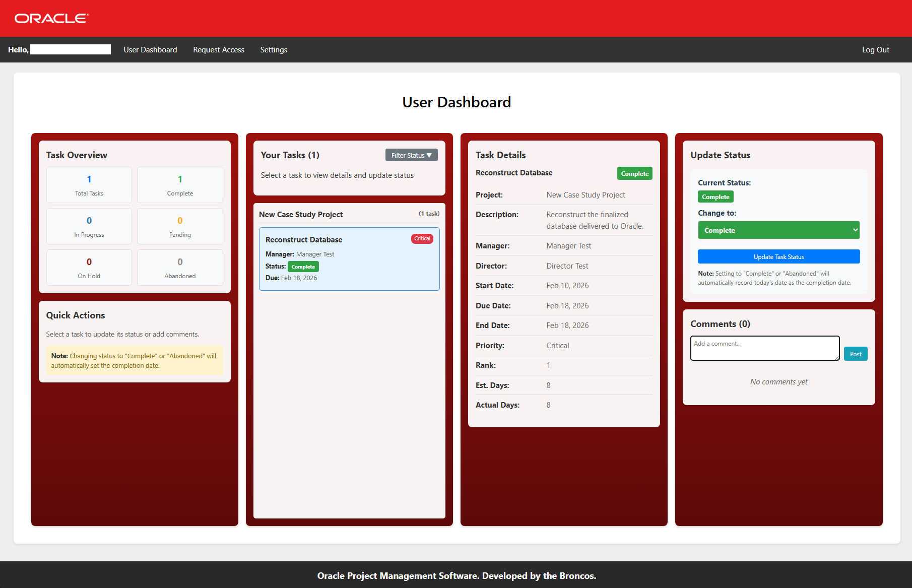The height and width of the screenshot is (588, 912).
Task: Click the On Hold count tile
Action: point(89,268)
